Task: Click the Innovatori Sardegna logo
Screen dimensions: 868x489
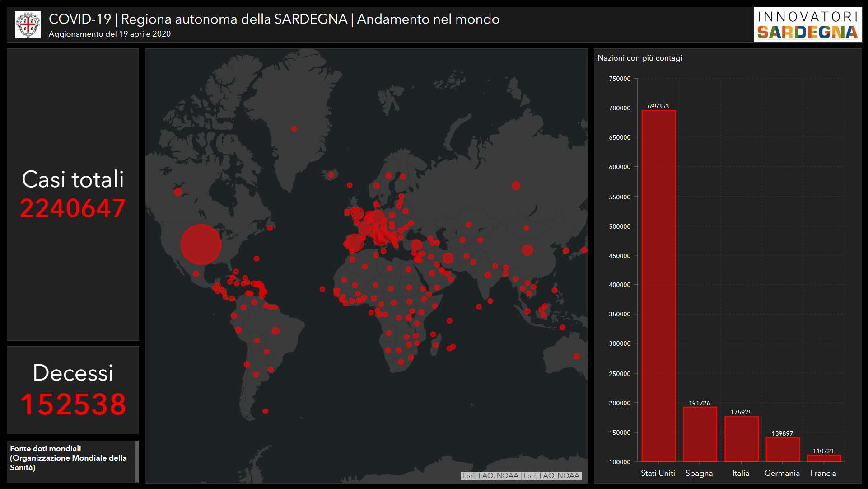Action: tap(807, 25)
